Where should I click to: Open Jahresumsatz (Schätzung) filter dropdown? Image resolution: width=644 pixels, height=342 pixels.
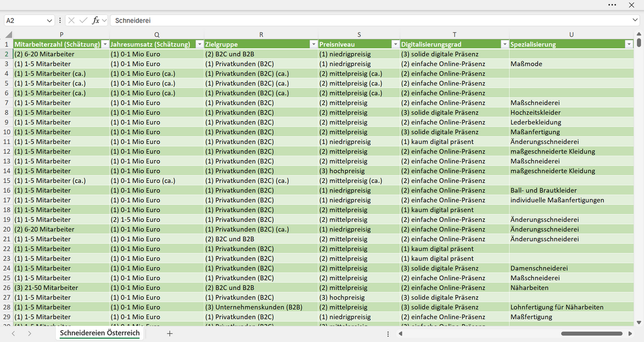pyautogui.click(x=200, y=44)
